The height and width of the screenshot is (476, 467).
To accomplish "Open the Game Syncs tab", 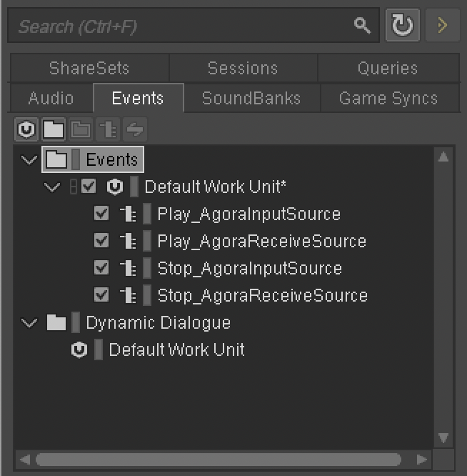I will pyautogui.click(x=388, y=98).
